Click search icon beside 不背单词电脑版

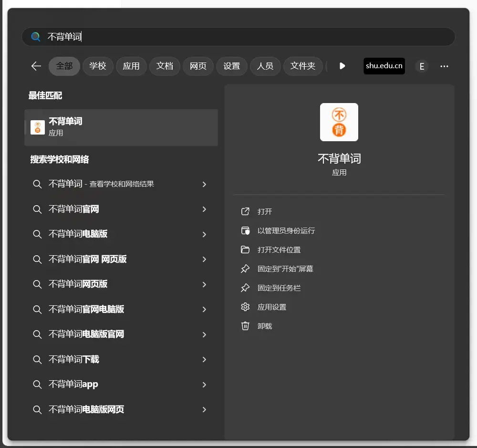(x=37, y=234)
